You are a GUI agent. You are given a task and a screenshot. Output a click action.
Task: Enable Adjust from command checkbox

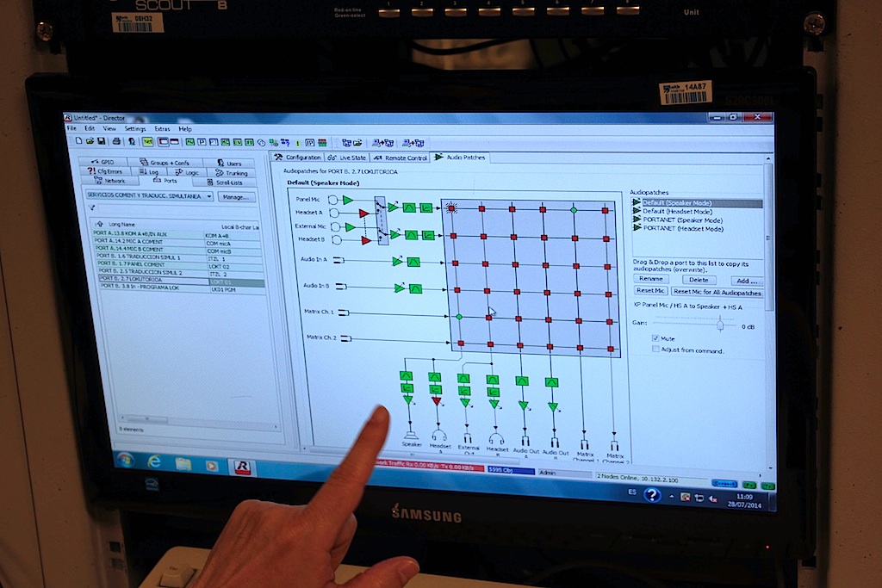point(655,349)
